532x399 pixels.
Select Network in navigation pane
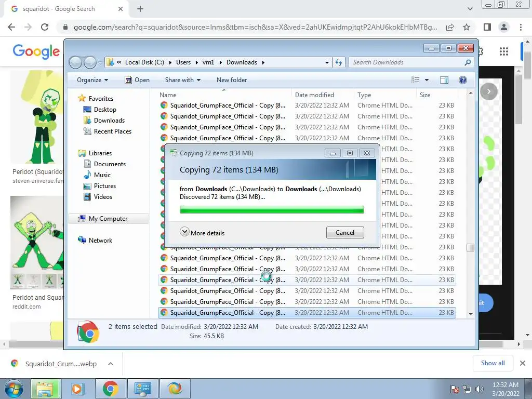coord(100,241)
